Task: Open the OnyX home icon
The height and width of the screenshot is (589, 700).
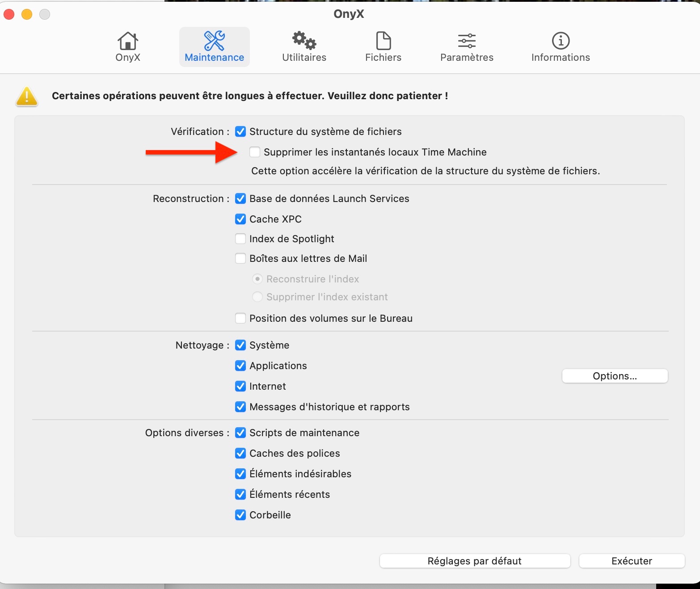Action: click(x=128, y=41)
